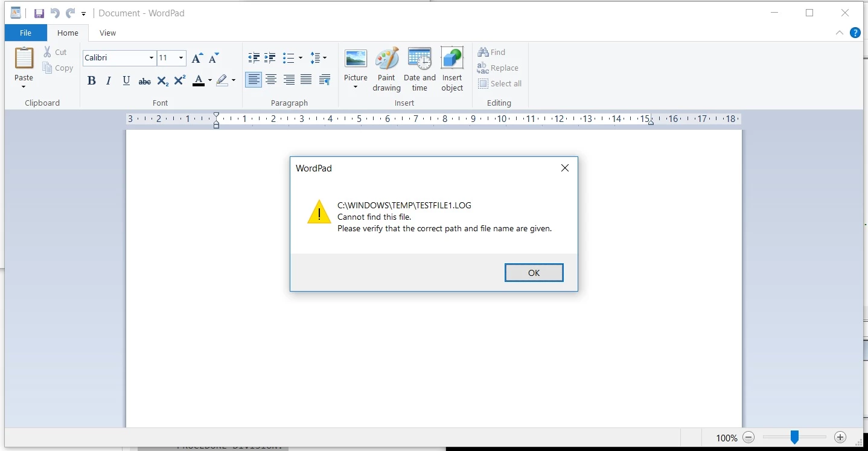This screenshot has height=451, width=868.
Task: Open WordPad Help question mark icon
Action: [x=855, y=33]
